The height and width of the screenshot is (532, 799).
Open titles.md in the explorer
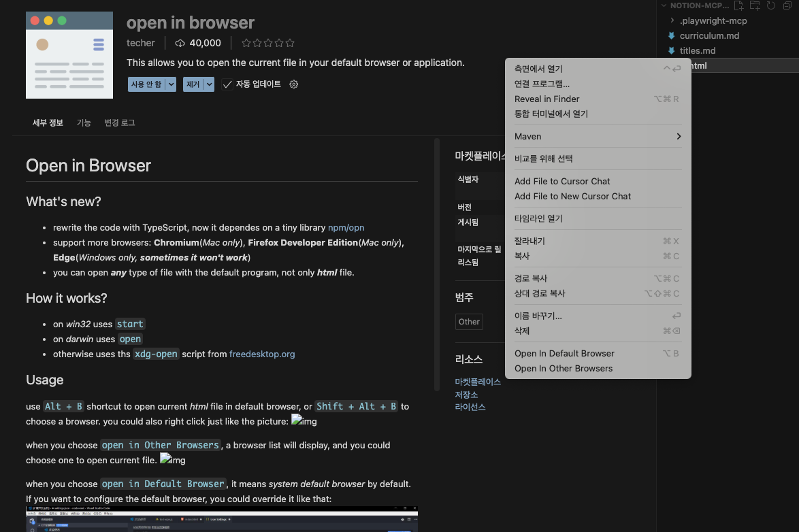[697, 50]
